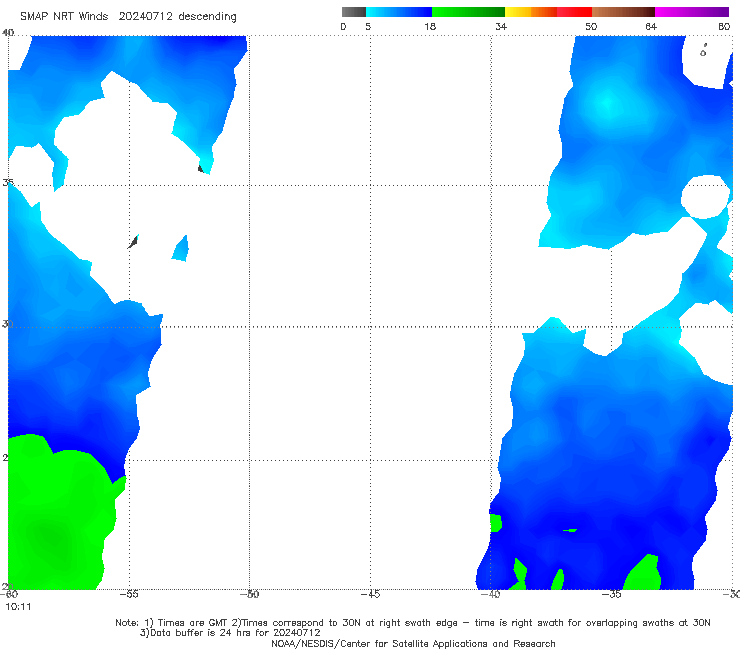Click the colorbar label '5'
Screen dimensions: 740x650
(x=368, y=26)
